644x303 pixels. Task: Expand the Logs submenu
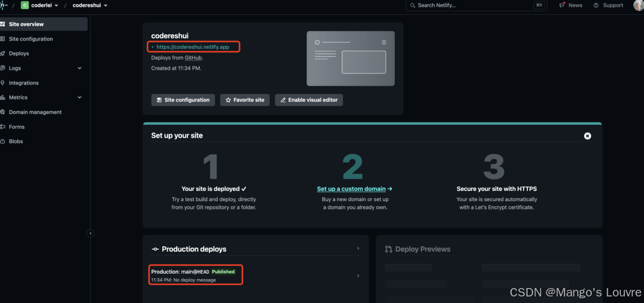coord(79,68)
